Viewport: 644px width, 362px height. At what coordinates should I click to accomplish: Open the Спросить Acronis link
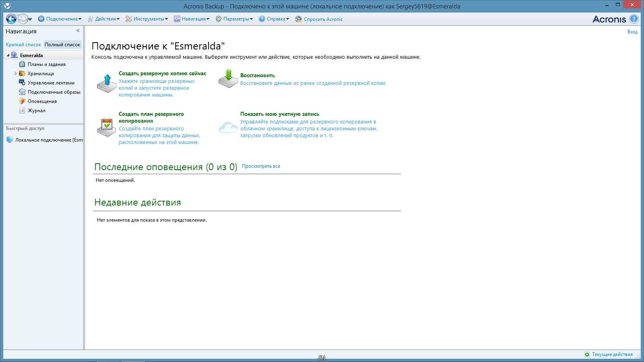coord(323,19)
